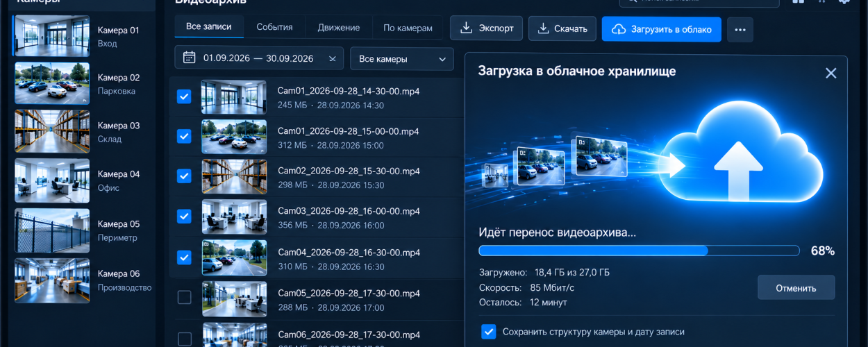868x347 pixels.
Task: Select Камера 03 Склад in the sidebar
Action: coord(84,132)
